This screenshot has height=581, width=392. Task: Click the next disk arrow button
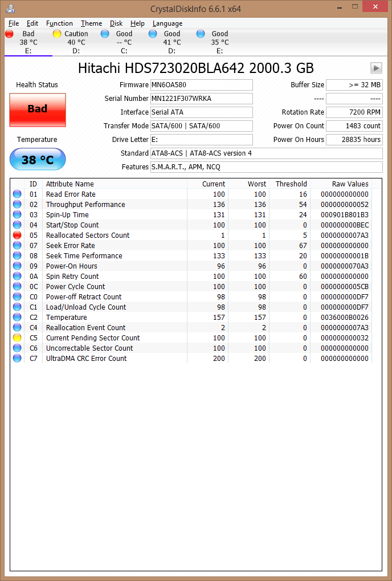coord(376,68)
